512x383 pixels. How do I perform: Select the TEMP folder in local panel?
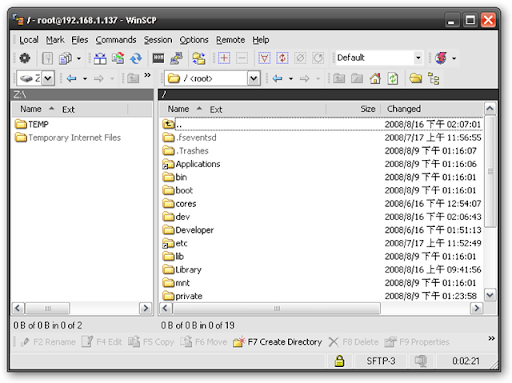pos(32,124)
